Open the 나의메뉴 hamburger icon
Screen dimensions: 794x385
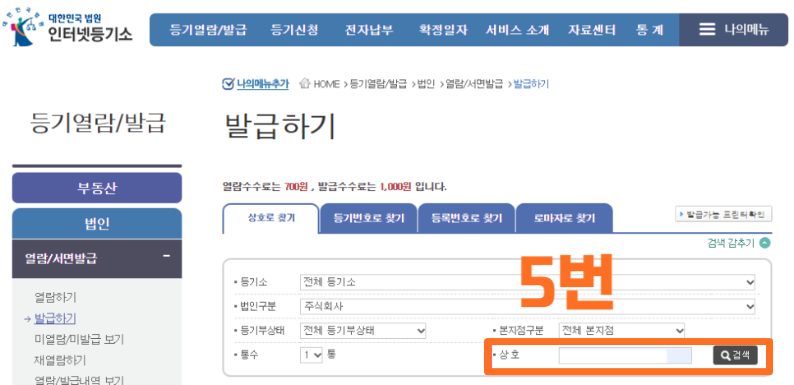pos(707,29)
